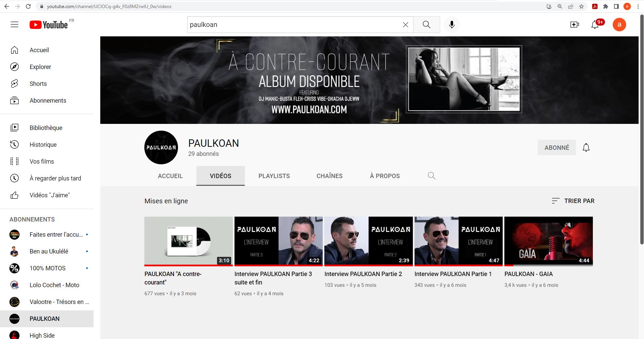Viewport: 644px width, 339px height.
Task: Click title Interview PAULKOAN Partie 2
Action: (363, 274)
